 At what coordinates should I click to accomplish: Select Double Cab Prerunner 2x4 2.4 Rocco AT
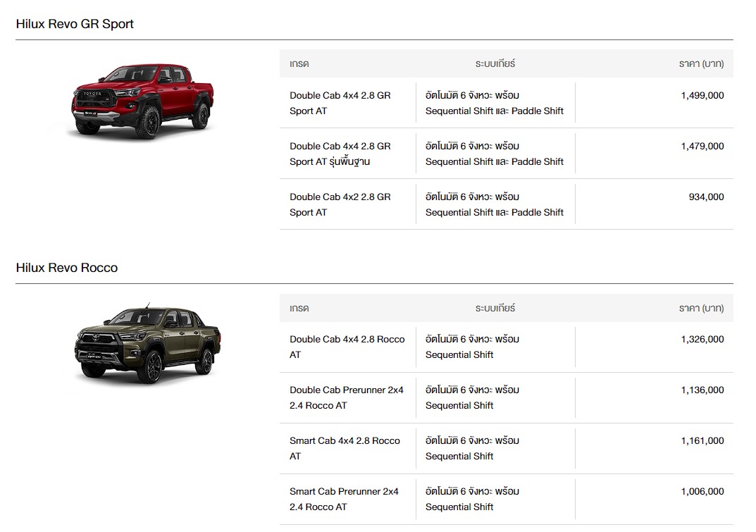[x=346, y=397]
